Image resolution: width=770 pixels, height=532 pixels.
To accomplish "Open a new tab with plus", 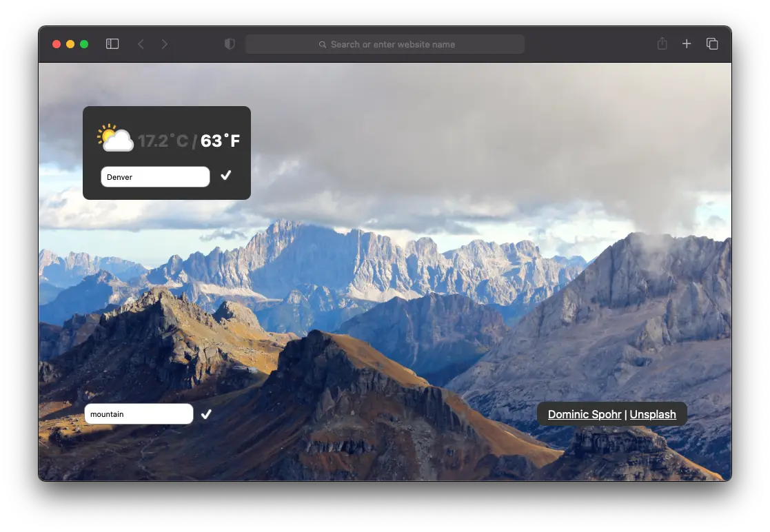I will coord(687,44).
